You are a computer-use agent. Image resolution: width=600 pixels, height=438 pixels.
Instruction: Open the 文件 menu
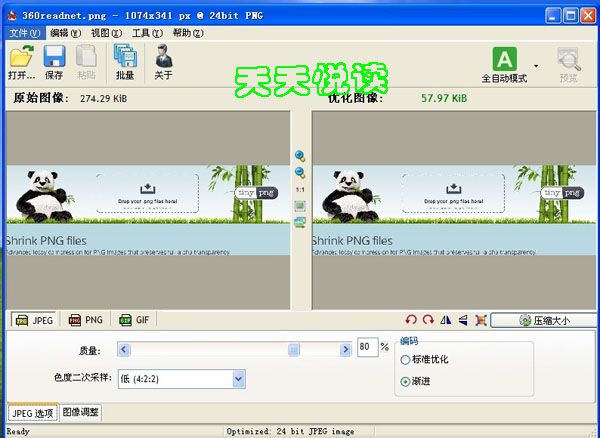[x=24, y=33]
